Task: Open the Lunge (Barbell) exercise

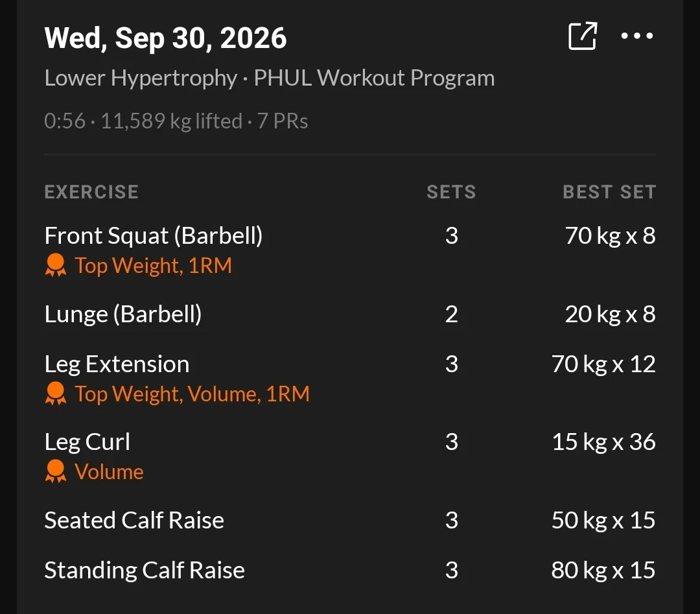Action: (x=350, y=314)
